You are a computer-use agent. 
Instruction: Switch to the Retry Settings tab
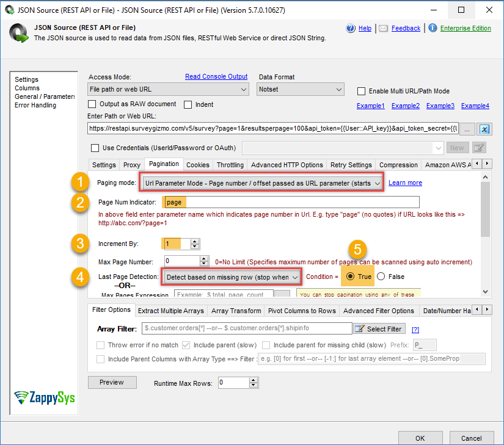pyautogui.click(x=351, y=165)
